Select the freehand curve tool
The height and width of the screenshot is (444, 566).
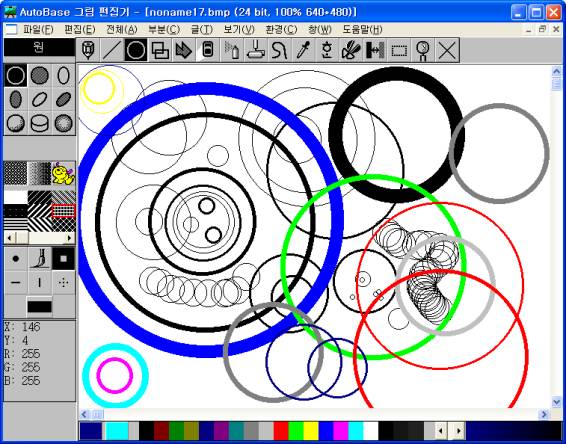pos(279,50)
